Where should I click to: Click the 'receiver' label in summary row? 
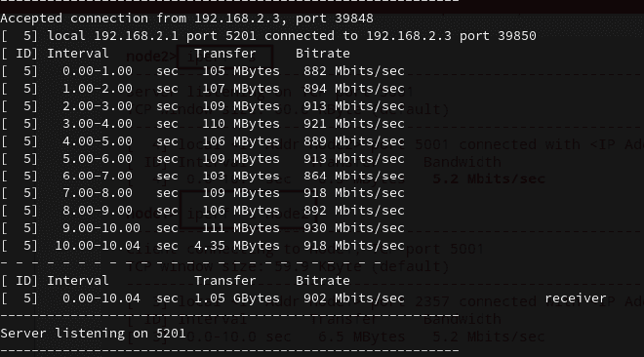(576, 298)
